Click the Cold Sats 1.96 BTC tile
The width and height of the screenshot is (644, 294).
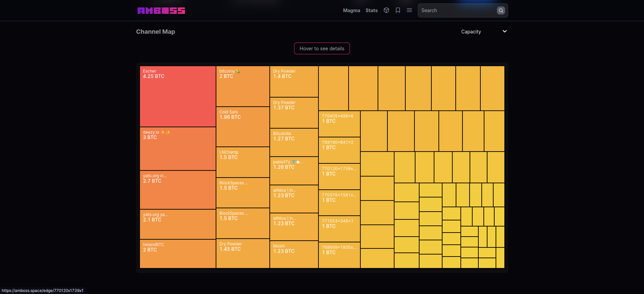coord(243,127)
